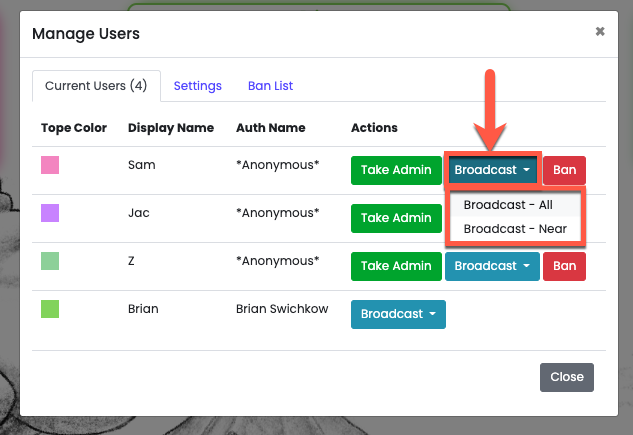
Task: Take admin from user Sam
Action: pyautogui.click(x=396, y=170)
